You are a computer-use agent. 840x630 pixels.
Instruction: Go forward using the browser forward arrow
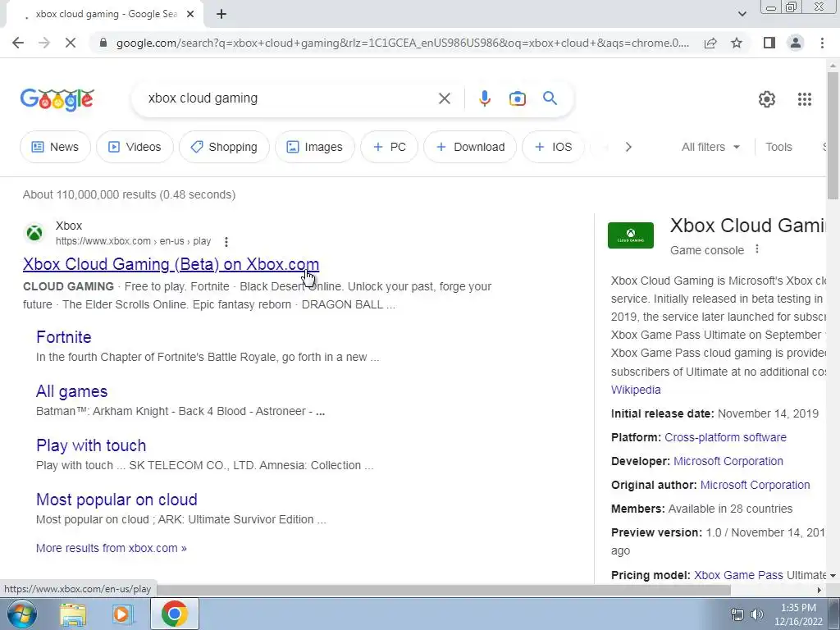pos(44,43)
